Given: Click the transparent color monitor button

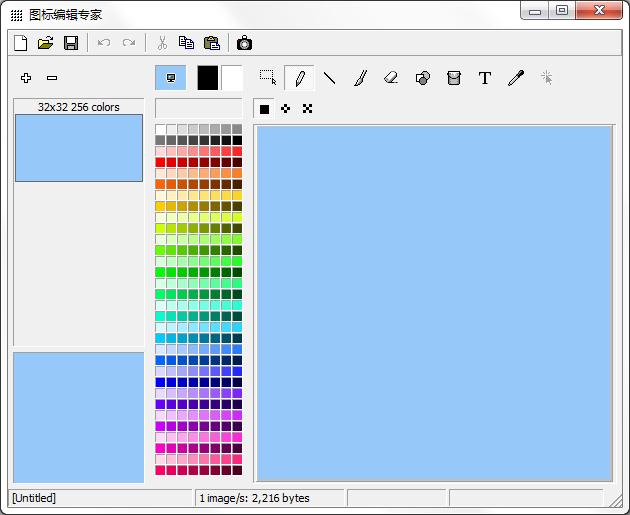Looking at the screenshot, I should 170,78.
